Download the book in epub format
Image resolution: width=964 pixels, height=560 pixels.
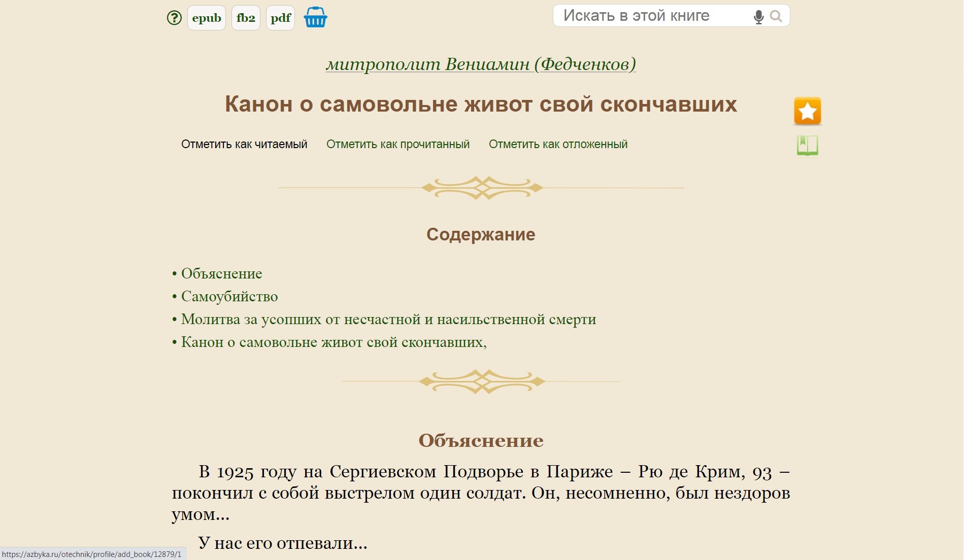[x=207, y=18]
